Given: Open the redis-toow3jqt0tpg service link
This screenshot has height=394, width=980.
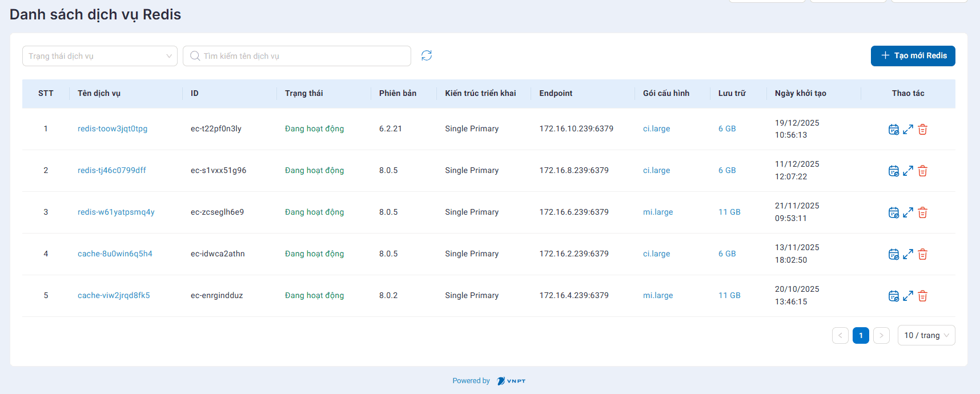Looking at the screenshot, I should pos(113,128).
